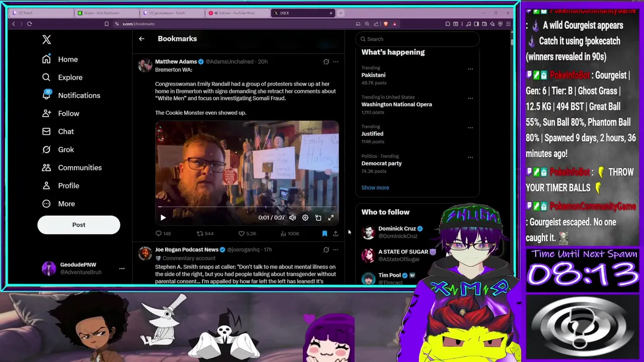Open Tim Pool suggested profile
Viewport: 644px width, 362px height.
tap(389, 276)
